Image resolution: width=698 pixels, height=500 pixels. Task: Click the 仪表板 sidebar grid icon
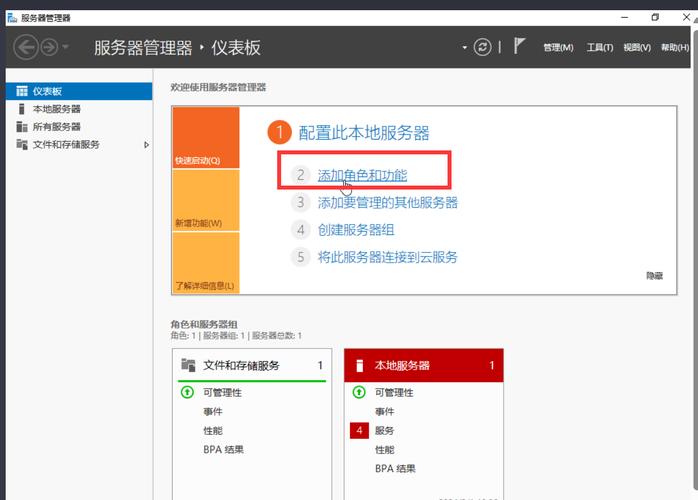[22, 91]
